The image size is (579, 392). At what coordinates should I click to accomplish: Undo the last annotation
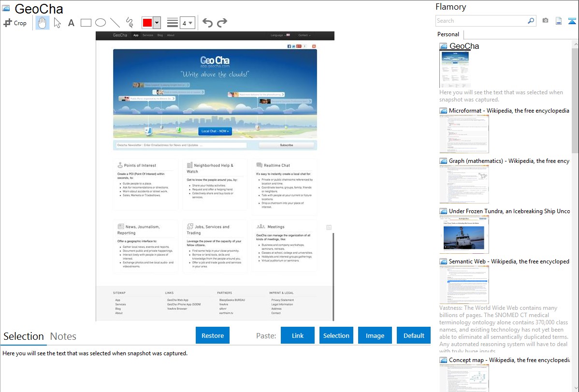(x=207, y=23)
